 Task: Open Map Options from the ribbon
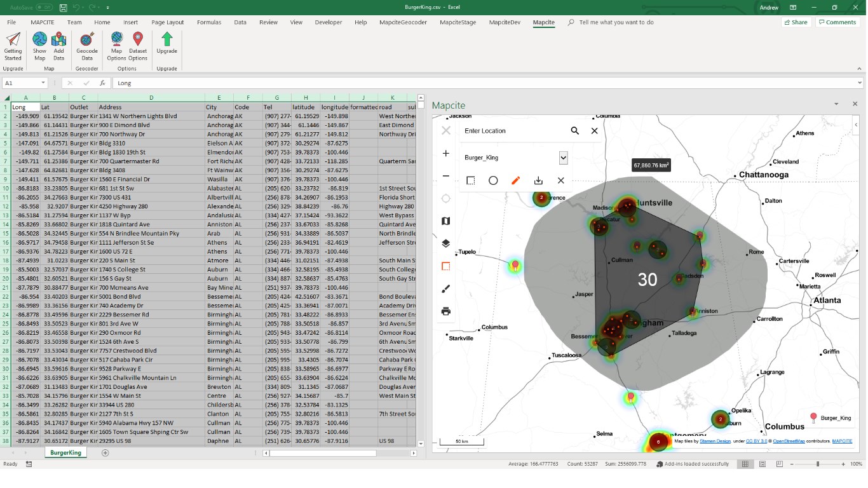click(x=116, y=46)
